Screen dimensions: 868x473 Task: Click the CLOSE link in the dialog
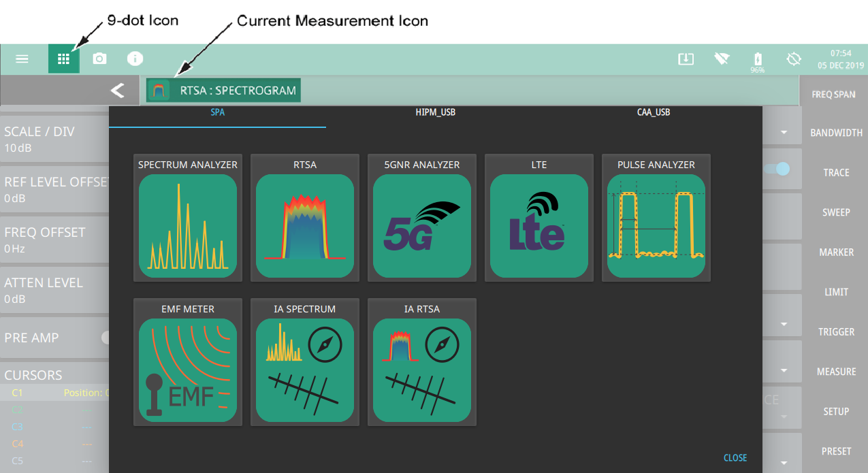[735, 458]
